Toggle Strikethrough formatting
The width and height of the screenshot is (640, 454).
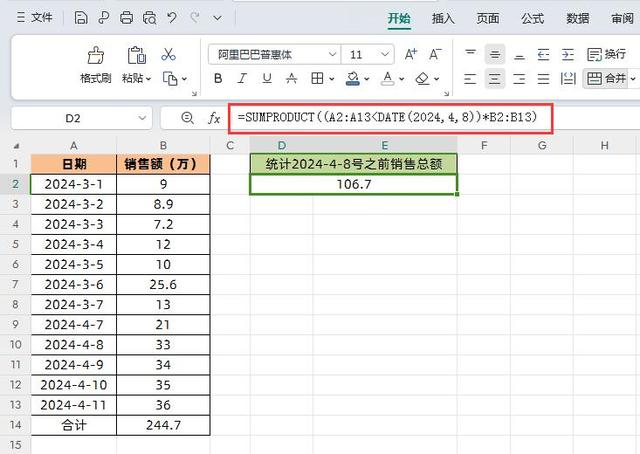tap(291, 78)
